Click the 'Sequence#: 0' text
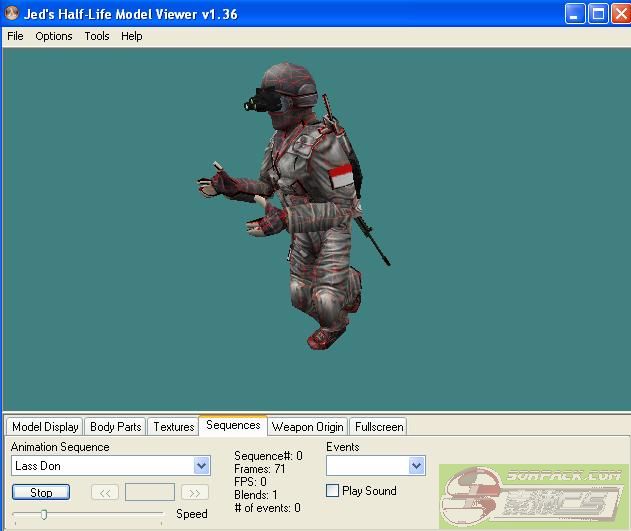This screenshot has height=531, width=631. [x=268, y=456]
